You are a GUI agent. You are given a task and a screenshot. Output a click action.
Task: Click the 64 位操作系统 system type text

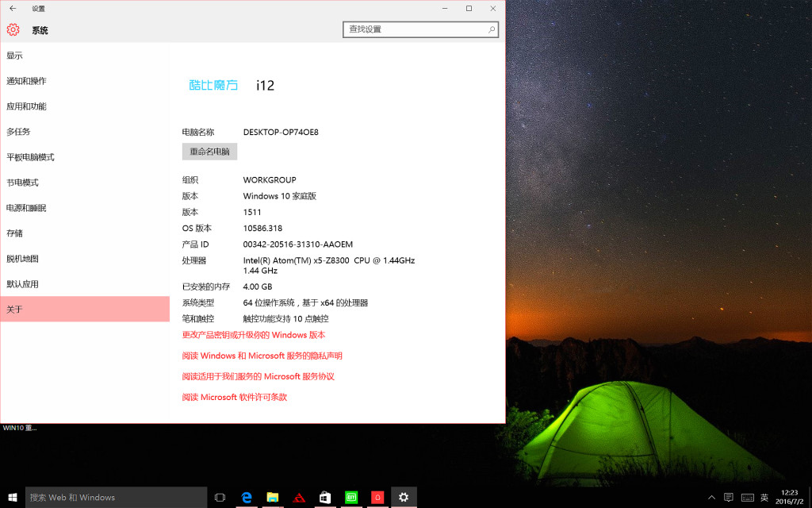tap(305, 302)
